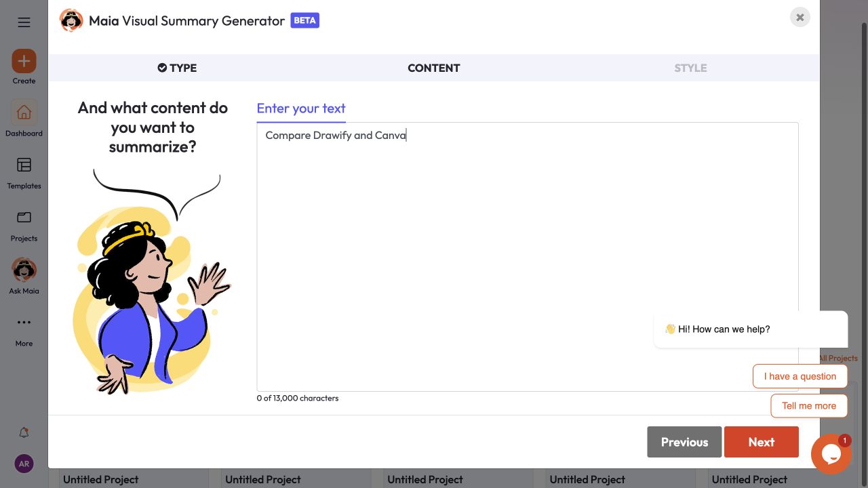868x488 pixels.
Task: Open the chat bubble widget icon
Action: (x=831, y=454)
